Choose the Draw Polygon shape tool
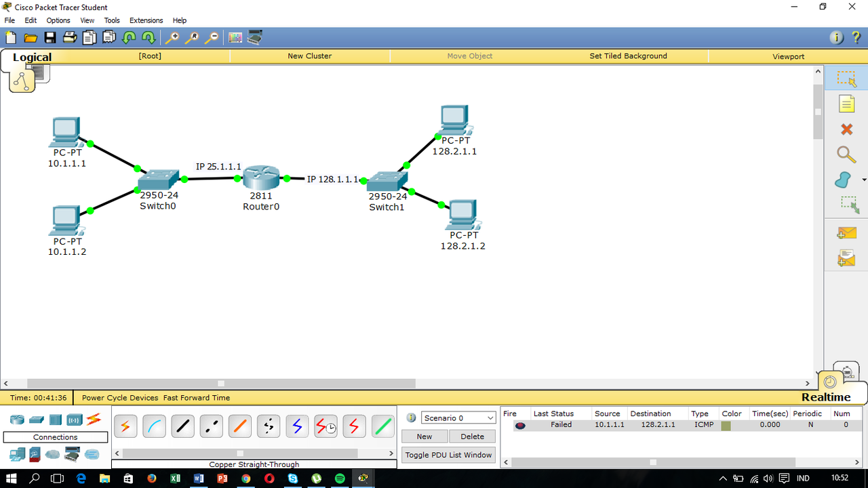Screen dimensions: 868x488 [843, 180]
